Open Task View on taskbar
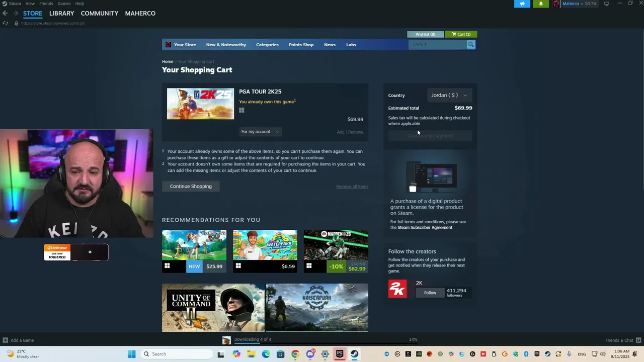Screen dimensions: 644x362 point(220,354)
